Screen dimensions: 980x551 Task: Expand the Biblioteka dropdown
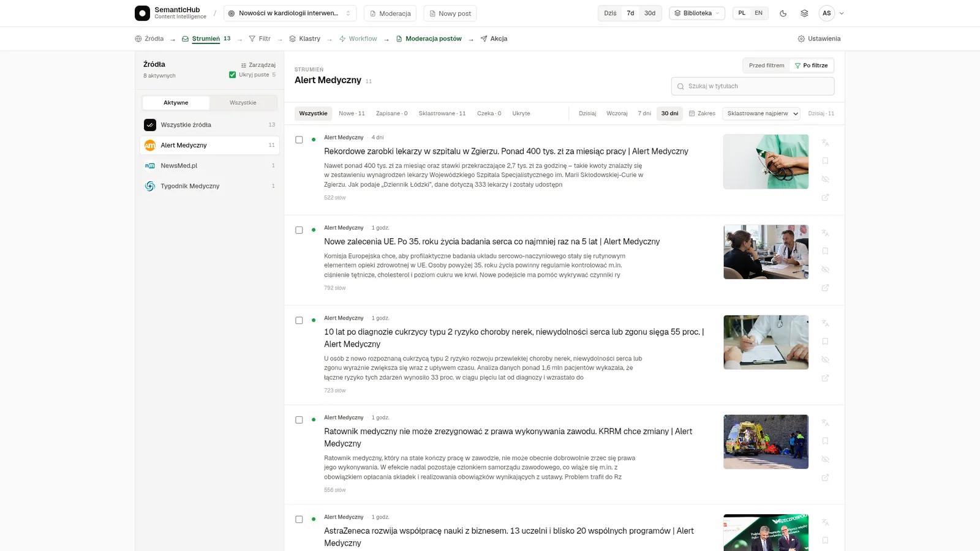click(697, 13)
